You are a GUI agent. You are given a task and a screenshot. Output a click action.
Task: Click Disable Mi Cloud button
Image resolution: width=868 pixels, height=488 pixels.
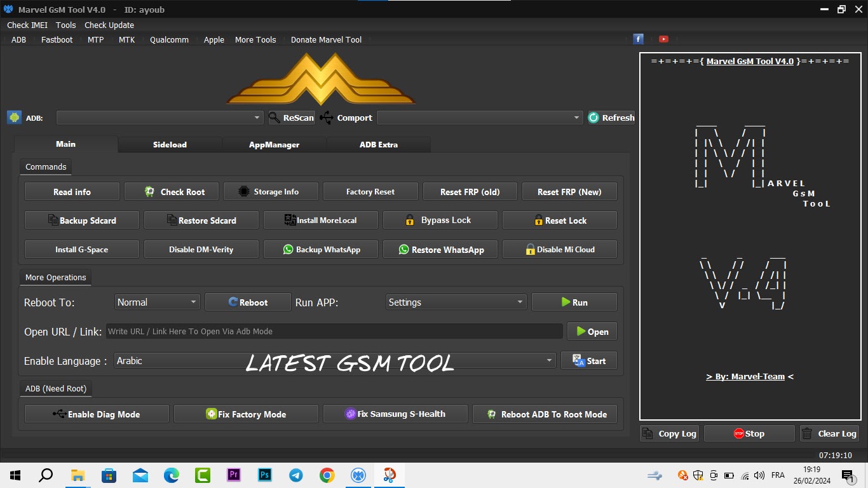pos(560,250)
